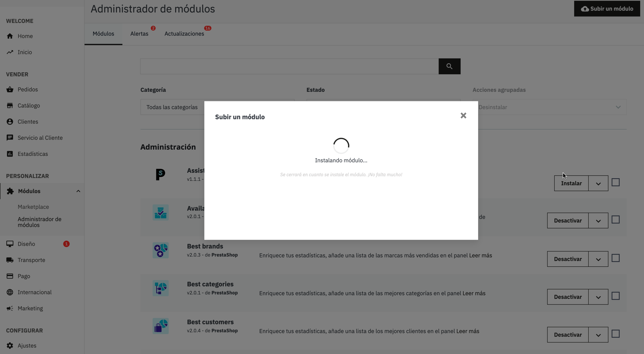This screenshot has width=644, height=354.
Task: Check the Best categories module checkbox
Action: (x=615, y=296)
